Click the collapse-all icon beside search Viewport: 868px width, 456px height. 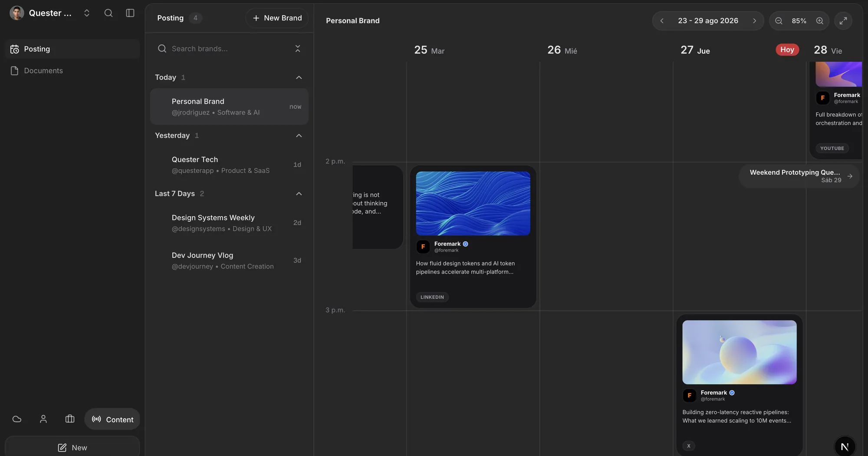[298, 49]
